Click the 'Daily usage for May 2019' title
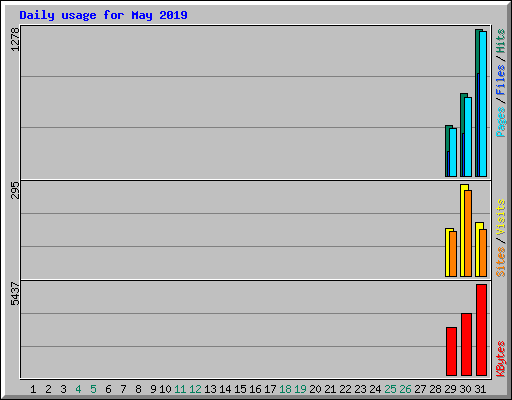Image resolution: width=512 pixels, height=400 pixels. [103, 15]
